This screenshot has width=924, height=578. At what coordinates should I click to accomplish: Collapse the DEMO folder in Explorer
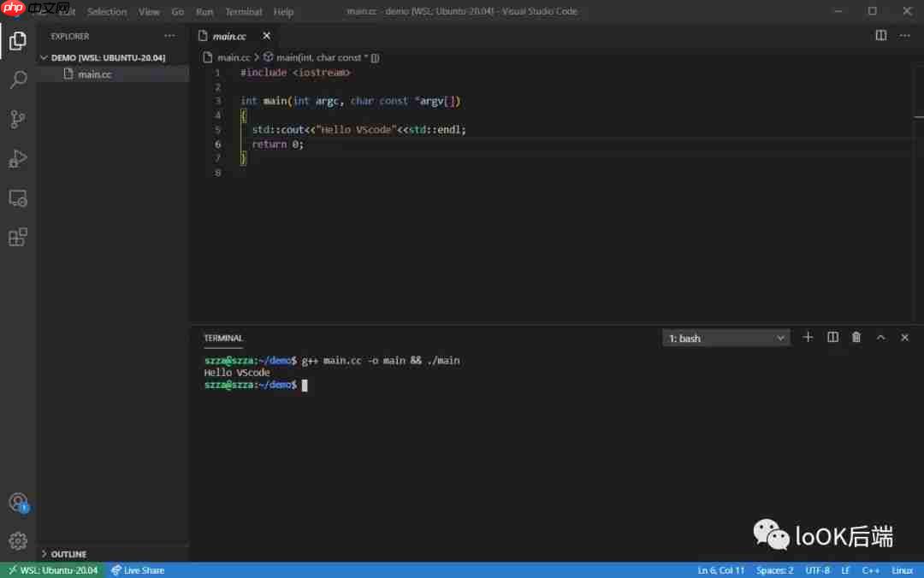(44, 57)
